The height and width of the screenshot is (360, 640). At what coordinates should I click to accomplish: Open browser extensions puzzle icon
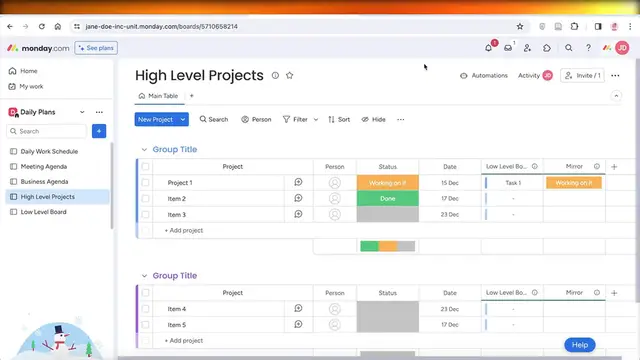[574, 27]
